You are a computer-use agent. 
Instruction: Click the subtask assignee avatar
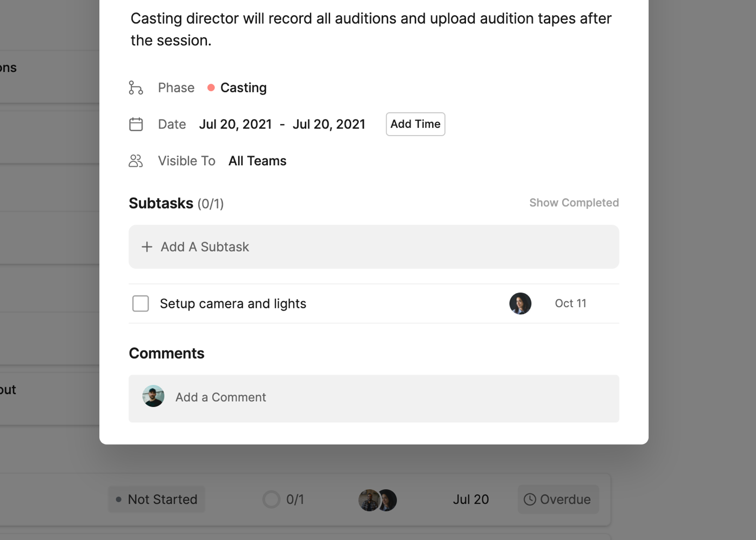pyautogui.click(x=520, y=303)
